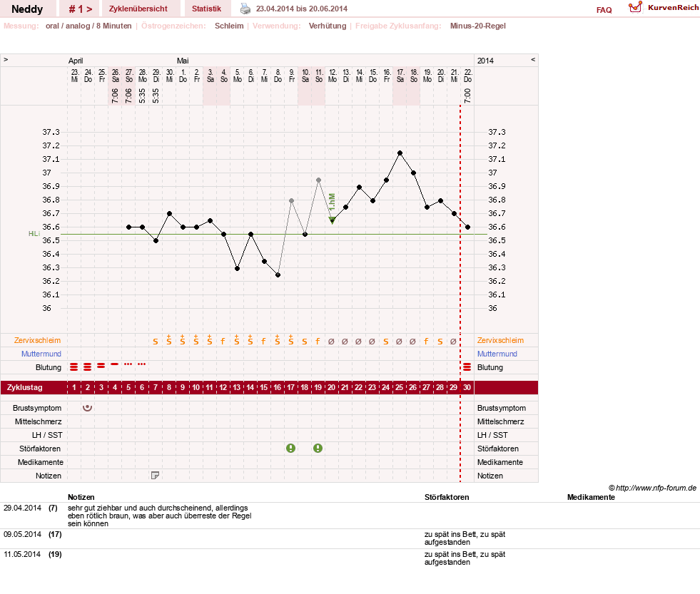
Task: Click cycle day 14 in Zyklustag row
Action: [250, 387]
